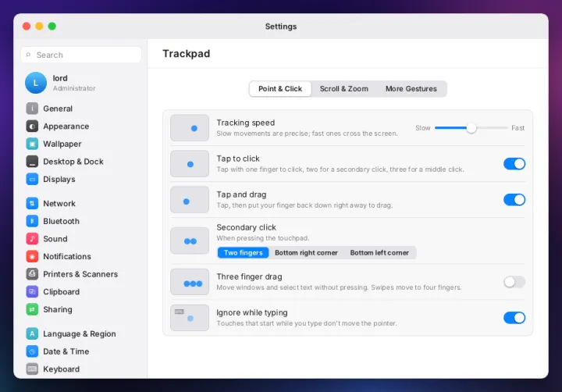Click the Sharing icon
The height and width of the screenshot is (392, 562).
pos(32,309)
